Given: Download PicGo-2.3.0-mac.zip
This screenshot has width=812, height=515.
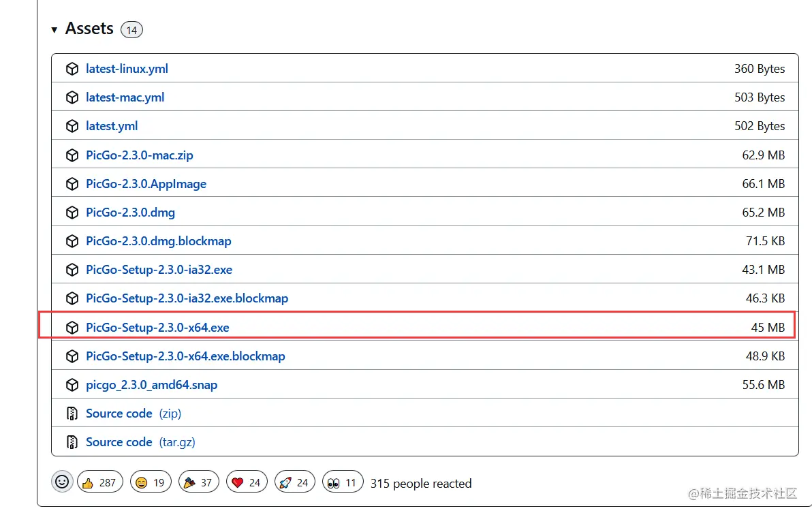Looking at the screenshot, I should [x=139, y=155].
